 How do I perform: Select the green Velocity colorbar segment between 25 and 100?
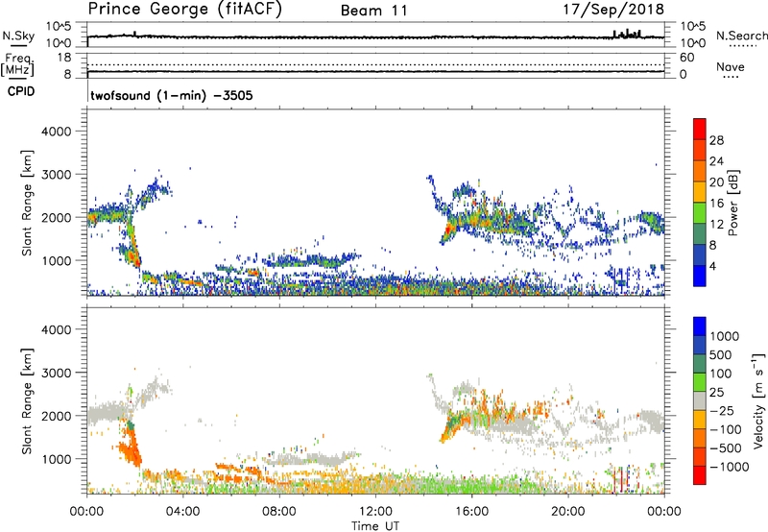pyautogui.click(x=700, y=382)
